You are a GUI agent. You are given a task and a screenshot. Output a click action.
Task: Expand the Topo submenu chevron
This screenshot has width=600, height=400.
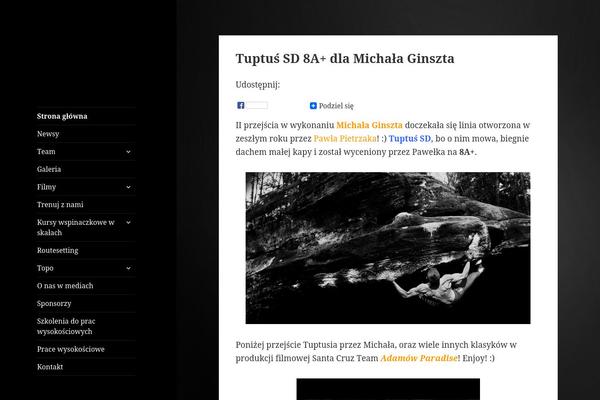[128, 268]
